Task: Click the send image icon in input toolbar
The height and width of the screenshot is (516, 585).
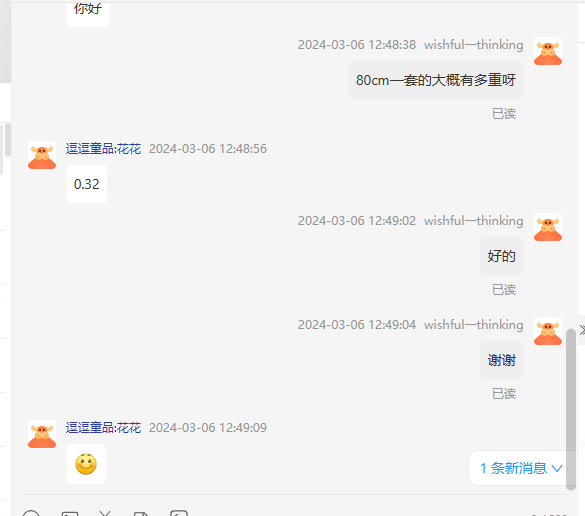Action: click(x=70, y=513)
